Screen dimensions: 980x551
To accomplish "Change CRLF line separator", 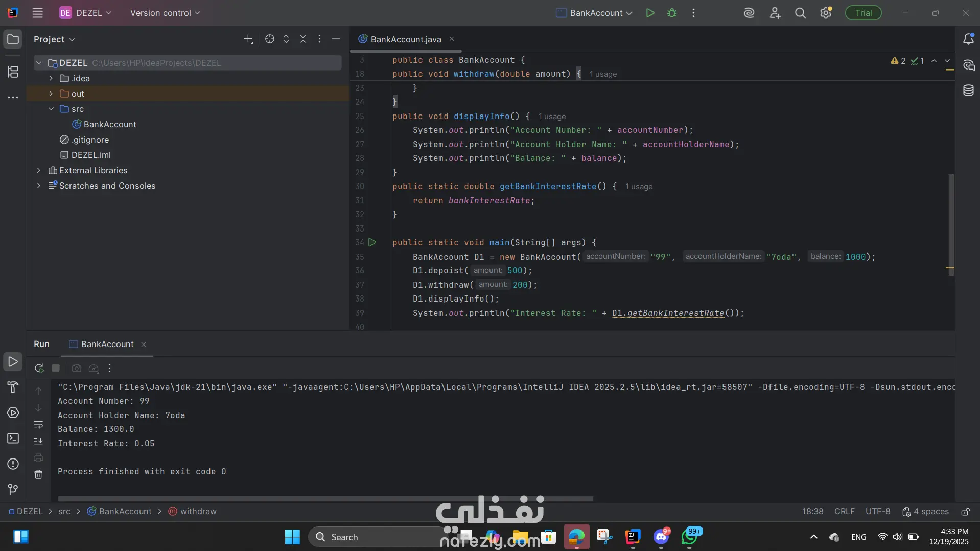I will point(845,511).
